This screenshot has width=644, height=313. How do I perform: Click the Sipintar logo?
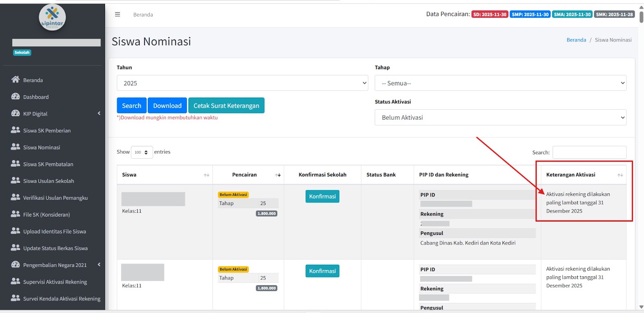tap(52, 17)
